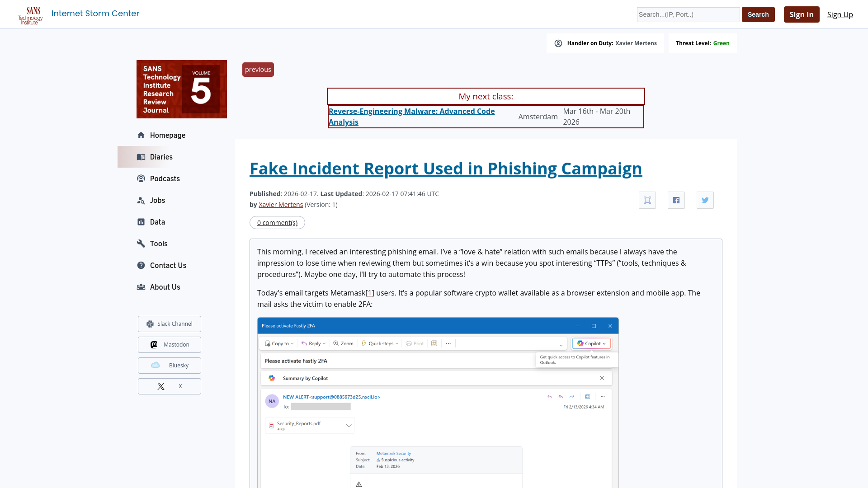Open the About Us section

coord(141,287)
